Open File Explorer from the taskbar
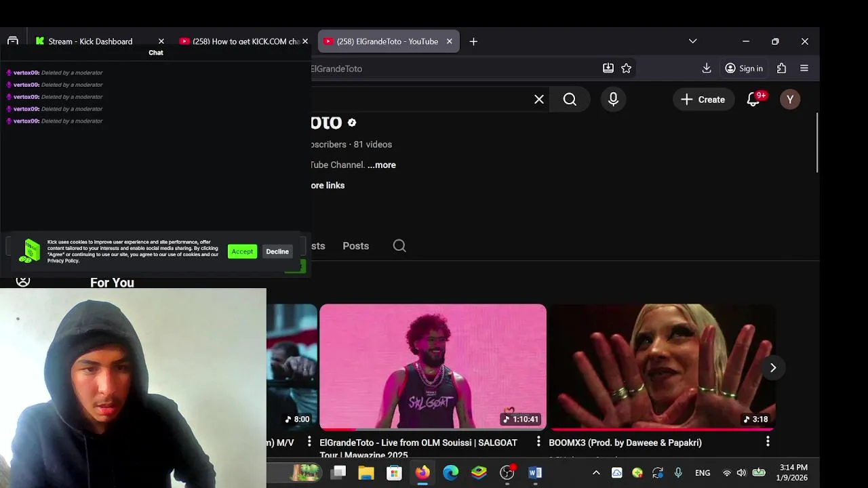The image size is (868, 488). coord(366,472)
